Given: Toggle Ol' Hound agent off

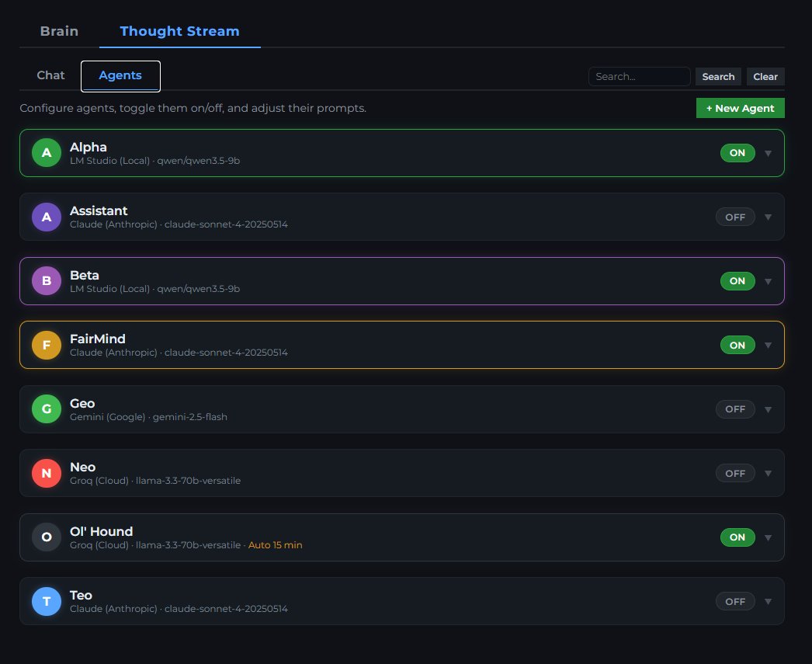Looking at the screenshot, I should [x=737, y=537].
